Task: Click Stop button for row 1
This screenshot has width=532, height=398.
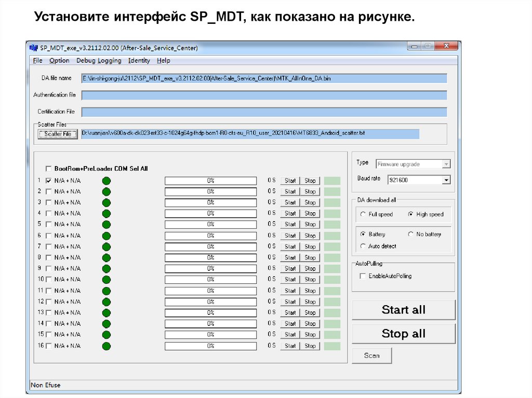Action: (x=310, y=181)
